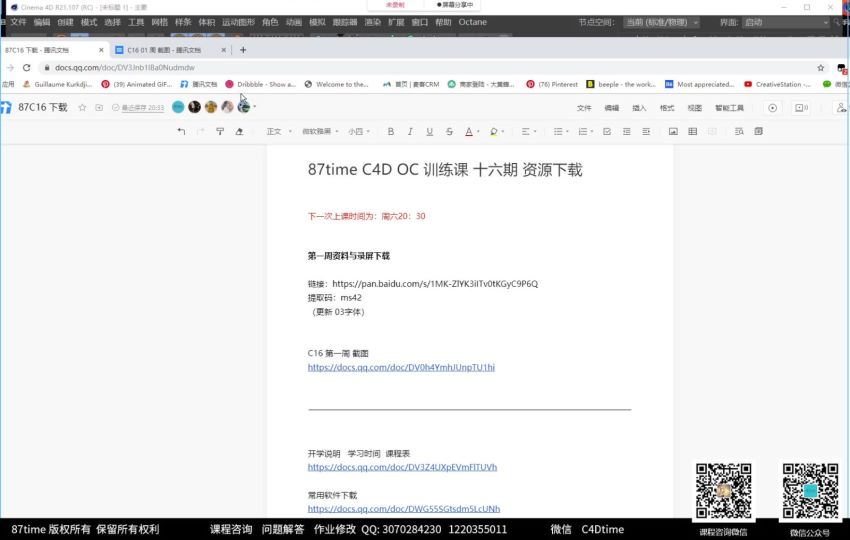Image resolution: width=850 pixels, height=540 pixels.
Task: Open the C16 第一周 截图 document link
Action: pyautogui.click(x=401, y=367)
